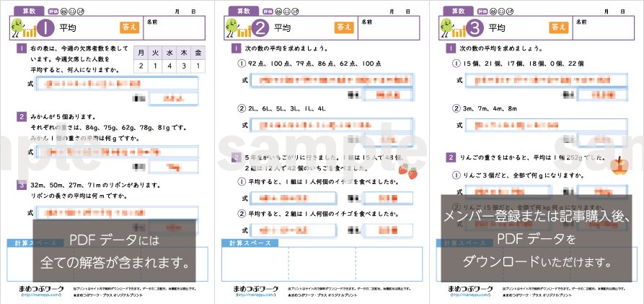Click the 名前 name box on worksheet 3

(604, 28)
